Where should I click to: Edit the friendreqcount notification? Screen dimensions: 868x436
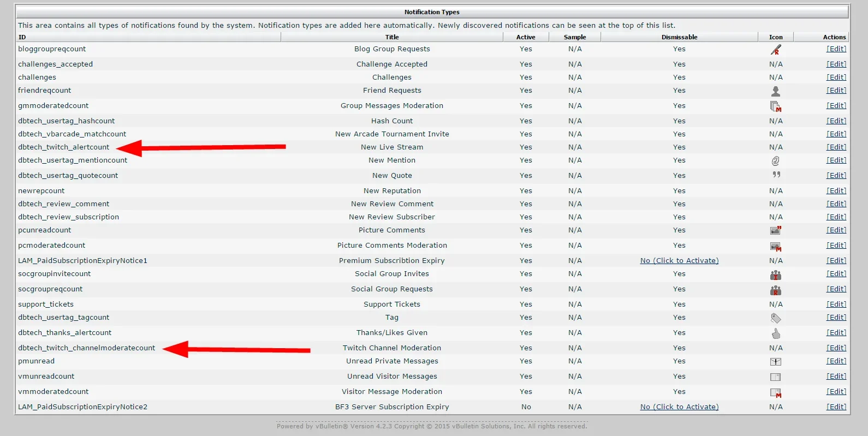point(836,90)
